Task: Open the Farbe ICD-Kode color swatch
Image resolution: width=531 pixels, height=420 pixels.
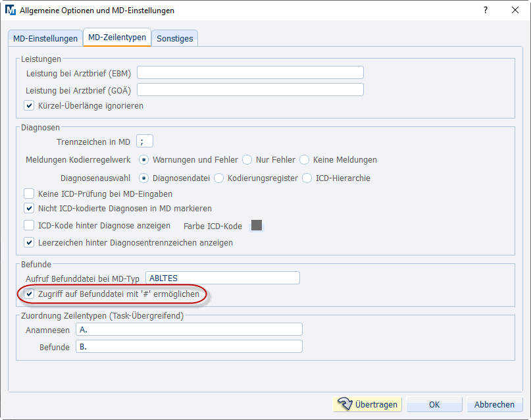Action: click(257, 225)
